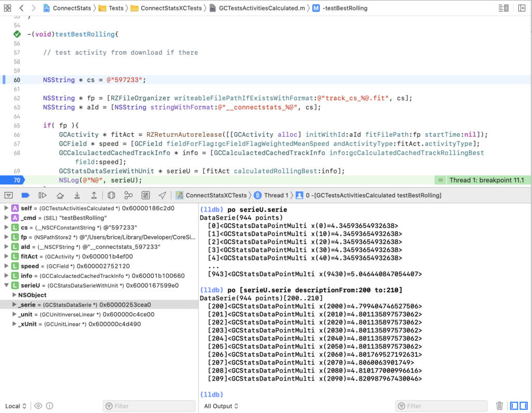
Task: Open the All Output dropdown
Action: coord(221,406)
